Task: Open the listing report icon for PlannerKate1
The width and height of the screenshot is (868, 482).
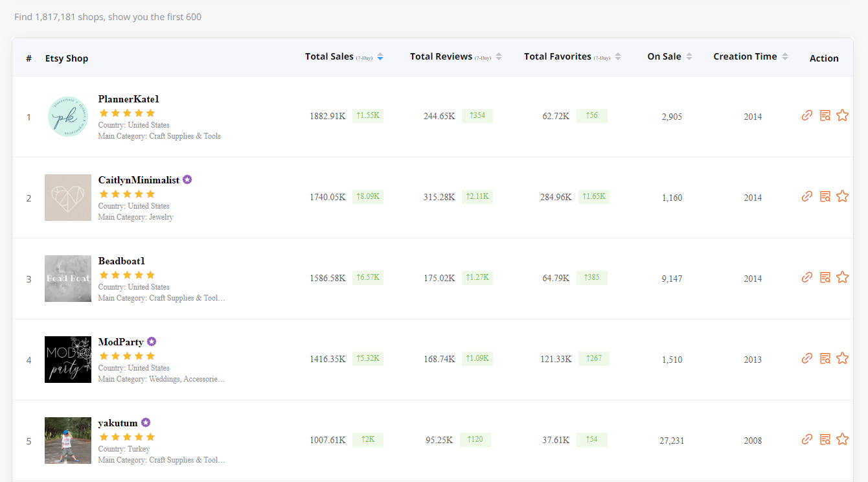Action: coord(825,115)
